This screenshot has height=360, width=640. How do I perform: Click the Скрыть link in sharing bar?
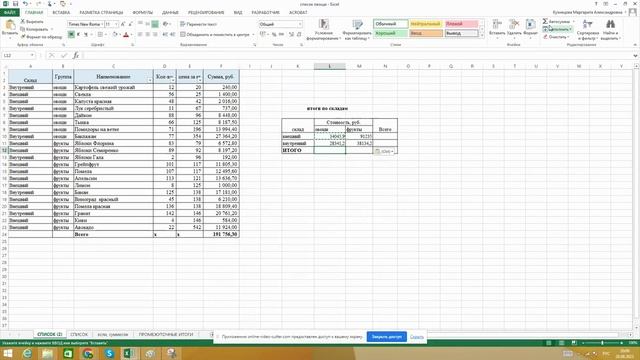417,337
